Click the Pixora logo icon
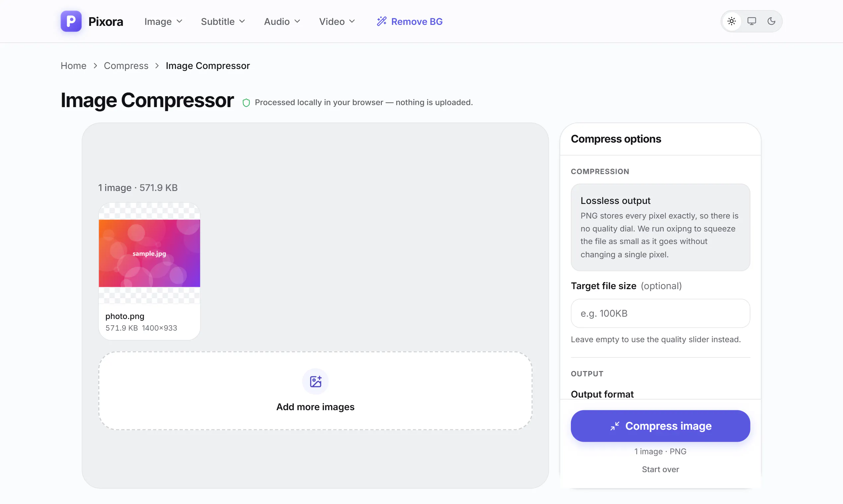 (x=71, y=21)
